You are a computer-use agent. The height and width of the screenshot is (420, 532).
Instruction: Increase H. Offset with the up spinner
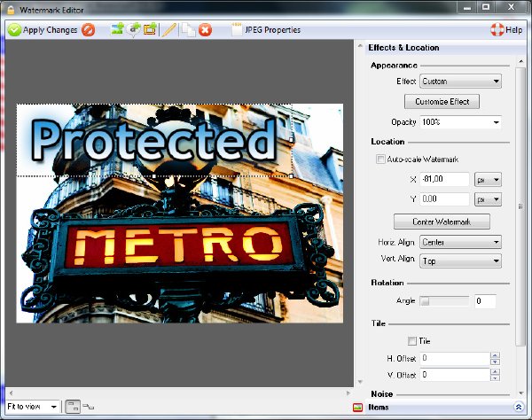495,355
